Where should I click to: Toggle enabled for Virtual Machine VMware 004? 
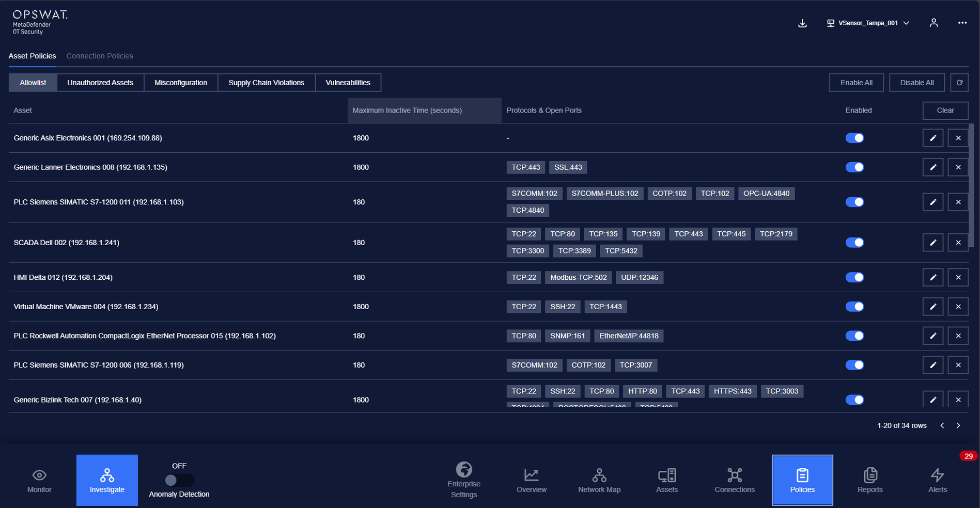pos(854,307)
